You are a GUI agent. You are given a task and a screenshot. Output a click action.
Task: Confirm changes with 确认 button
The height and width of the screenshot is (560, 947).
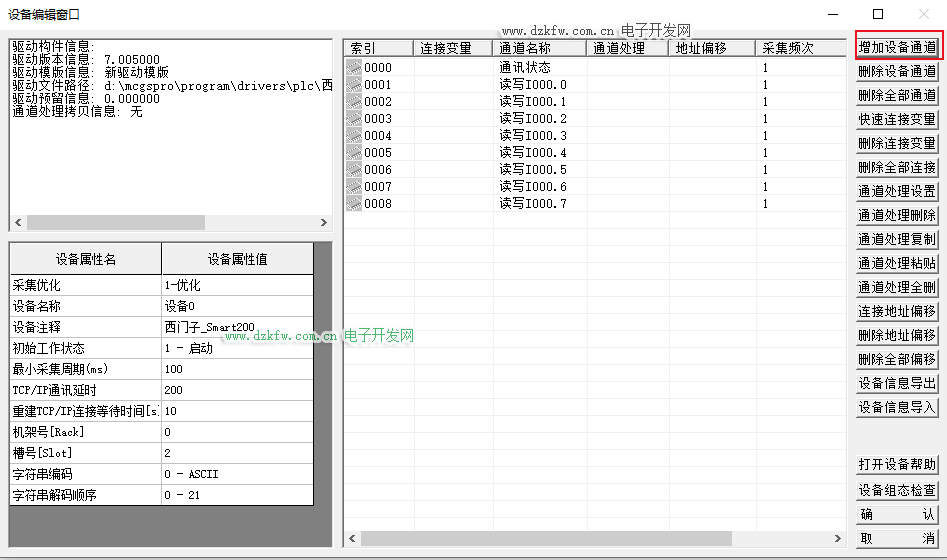(x=897, y=514)
